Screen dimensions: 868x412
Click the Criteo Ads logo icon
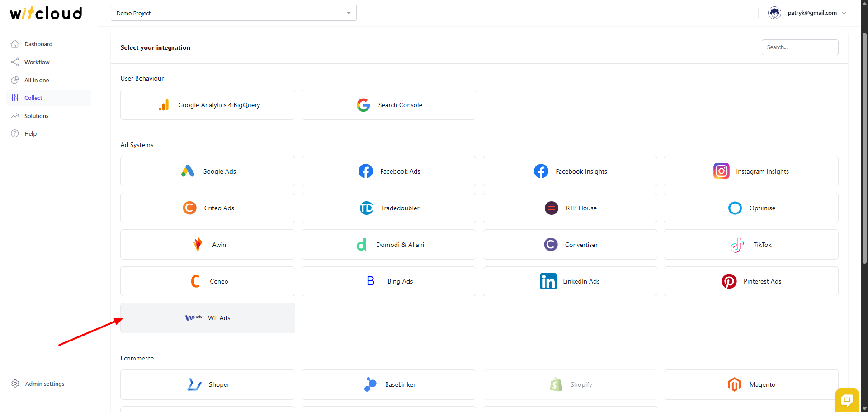click(189, 208)
